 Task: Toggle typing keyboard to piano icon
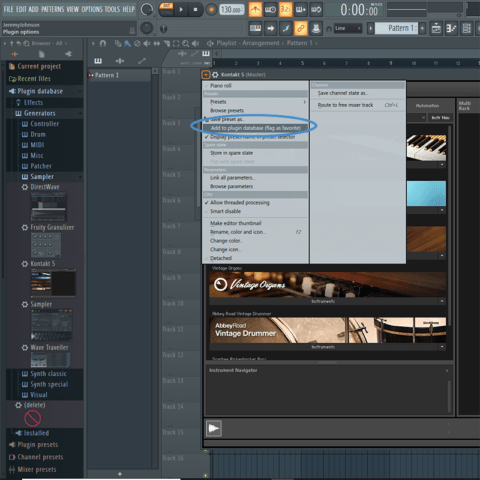point(256,28)
